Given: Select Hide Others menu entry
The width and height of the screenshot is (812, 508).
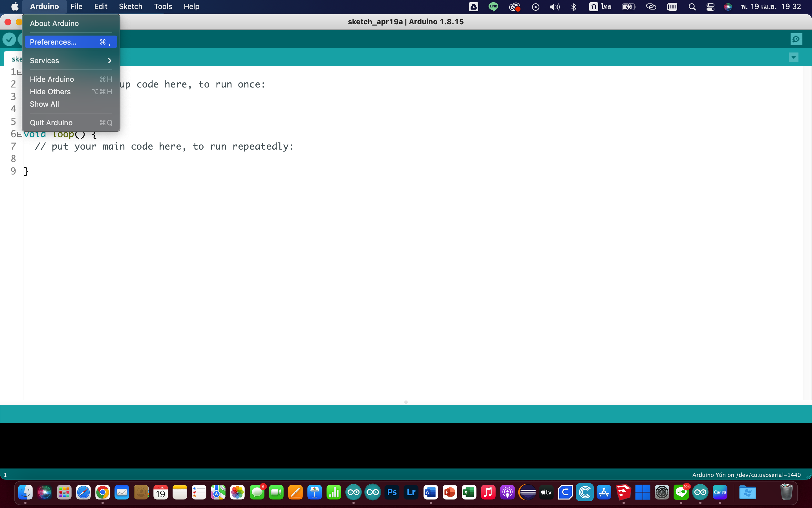Looking at the screenshot, I should pyautogui.click(x=71, y=92).
